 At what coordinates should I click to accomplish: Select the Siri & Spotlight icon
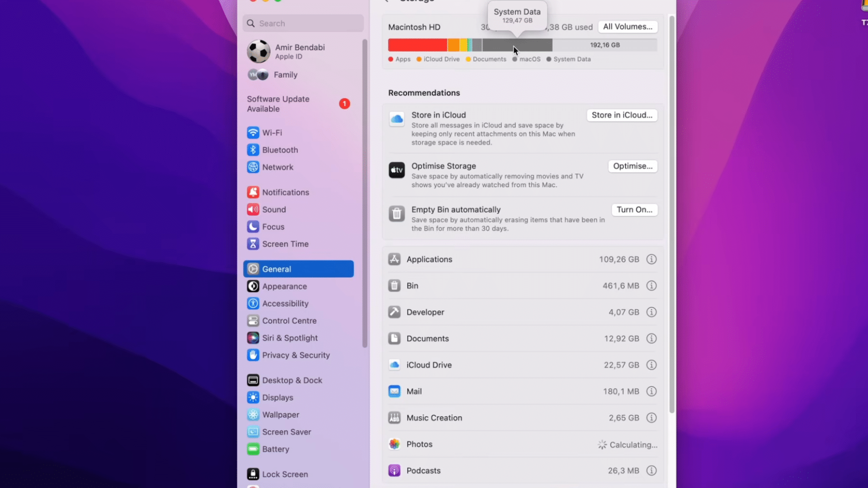[x=253, y=338]
